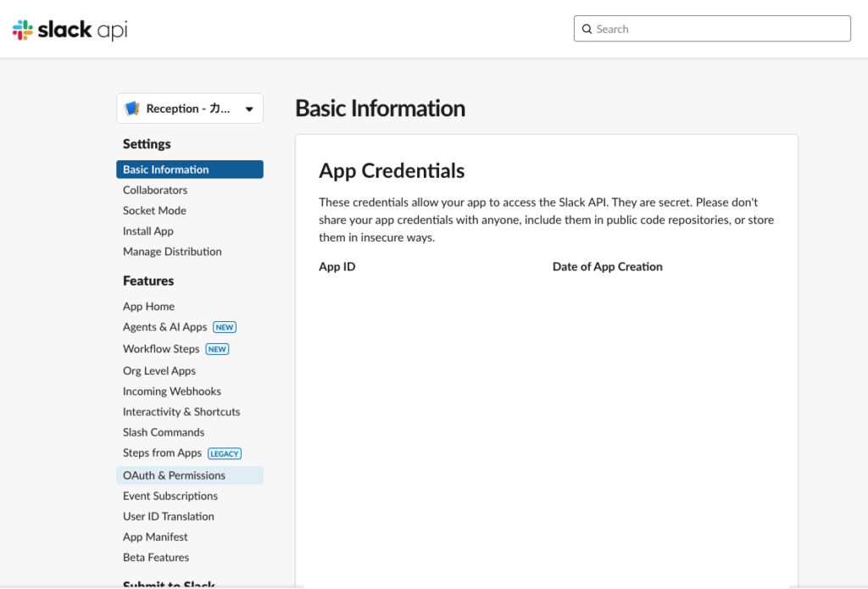Click the Basic Information page title
This screenshot has width=868, height=589.
point(380,108)
